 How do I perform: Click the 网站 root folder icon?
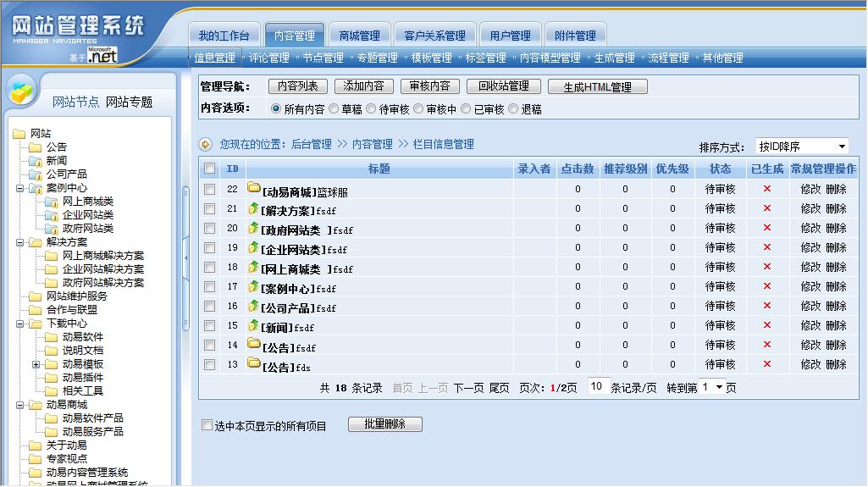19,134
